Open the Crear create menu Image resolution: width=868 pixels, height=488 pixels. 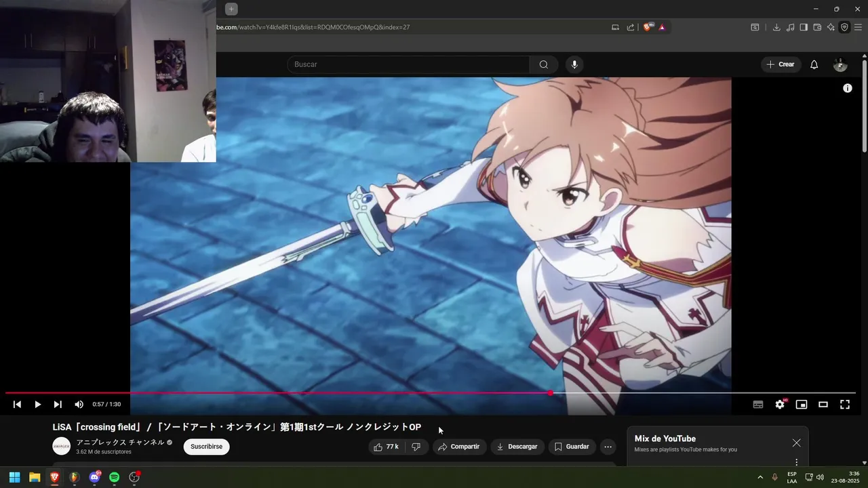(781, 64)
